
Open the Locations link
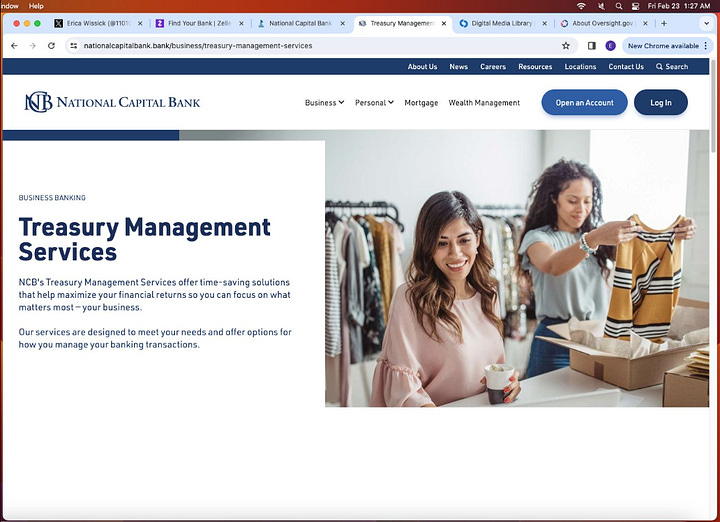(x=580, y=67)
